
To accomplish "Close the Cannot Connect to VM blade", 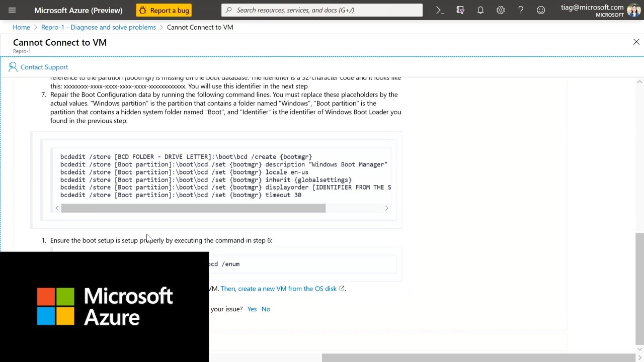I will (636, 42).
